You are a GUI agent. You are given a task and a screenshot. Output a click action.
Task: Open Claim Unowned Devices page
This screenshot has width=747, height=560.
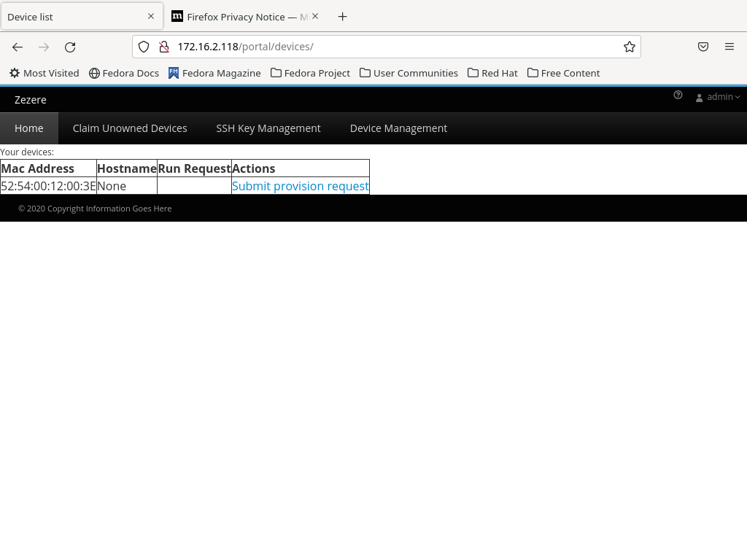coord(130,128)
